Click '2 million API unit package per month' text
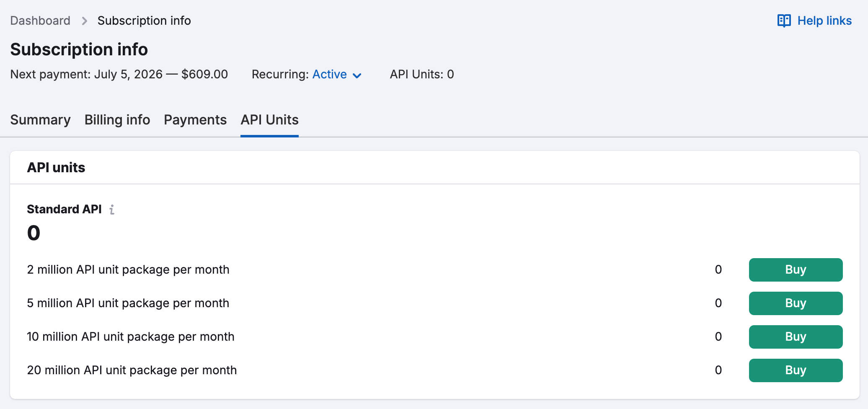 click(128, 269)
